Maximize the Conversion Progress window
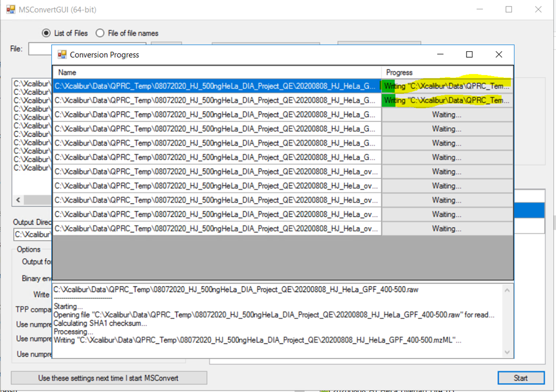 (469, 54)
